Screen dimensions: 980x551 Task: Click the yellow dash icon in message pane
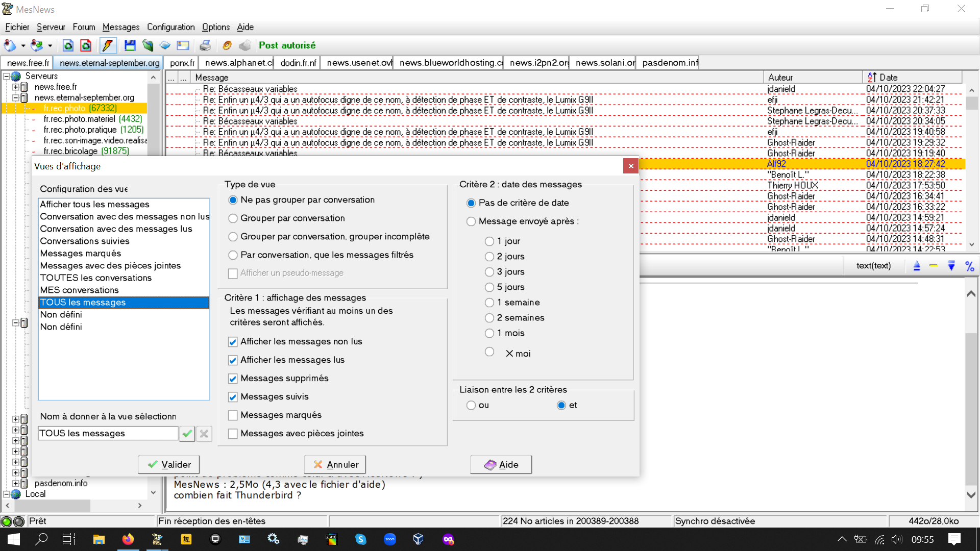click(934, 266)
